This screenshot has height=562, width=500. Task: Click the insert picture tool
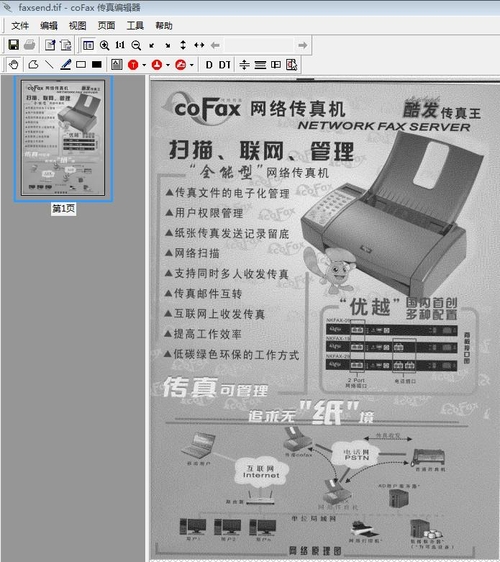tap(116, 65)
